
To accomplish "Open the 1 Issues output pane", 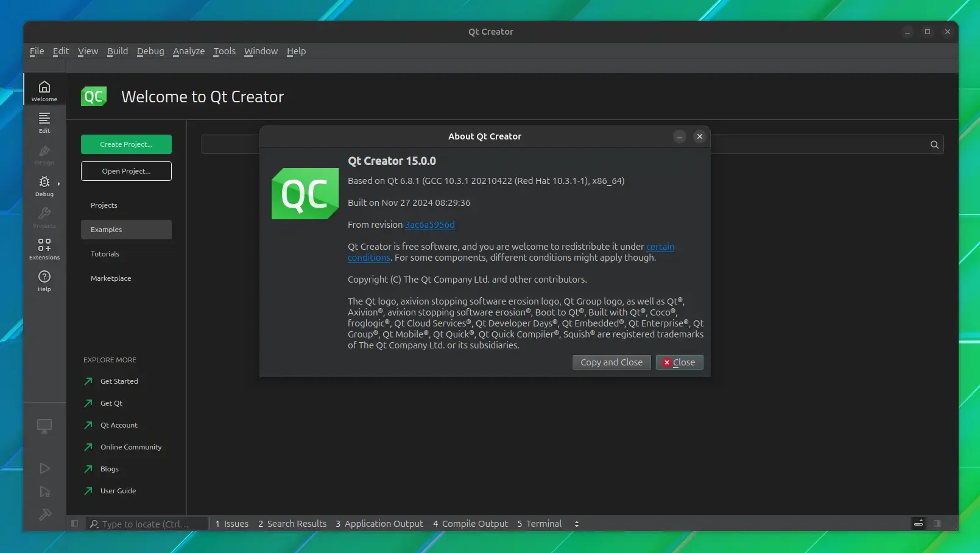I will [x=232, y=524].
